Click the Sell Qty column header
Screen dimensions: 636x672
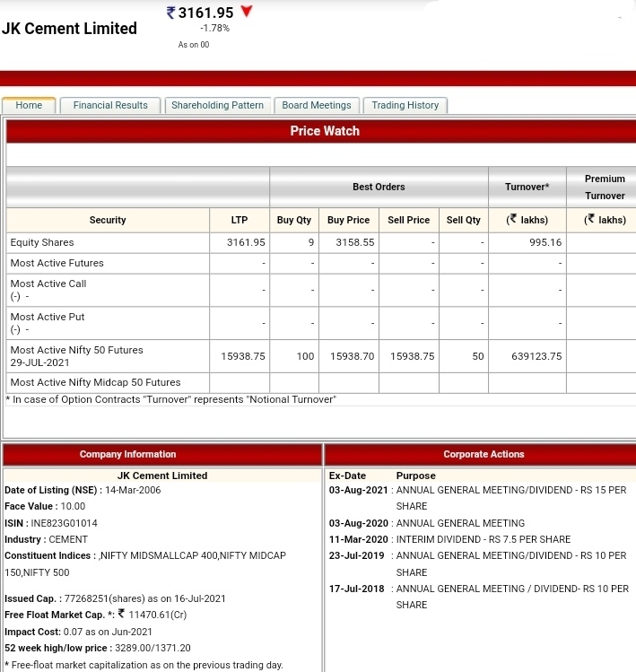[463, 221]
